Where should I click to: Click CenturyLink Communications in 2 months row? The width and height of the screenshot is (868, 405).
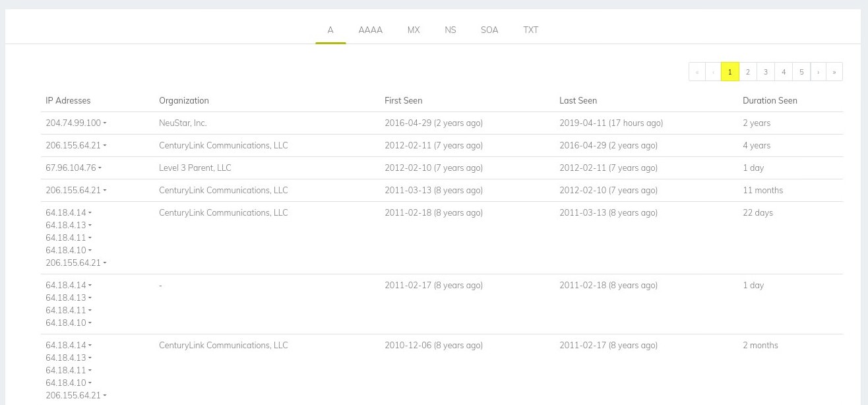tap(224, 345)
